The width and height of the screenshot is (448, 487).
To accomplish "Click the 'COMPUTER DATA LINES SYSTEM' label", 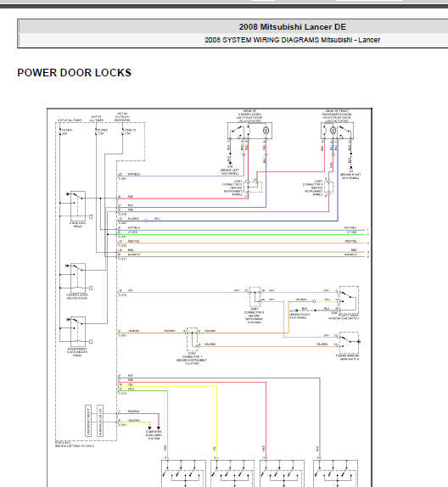I will coord(154,435).
